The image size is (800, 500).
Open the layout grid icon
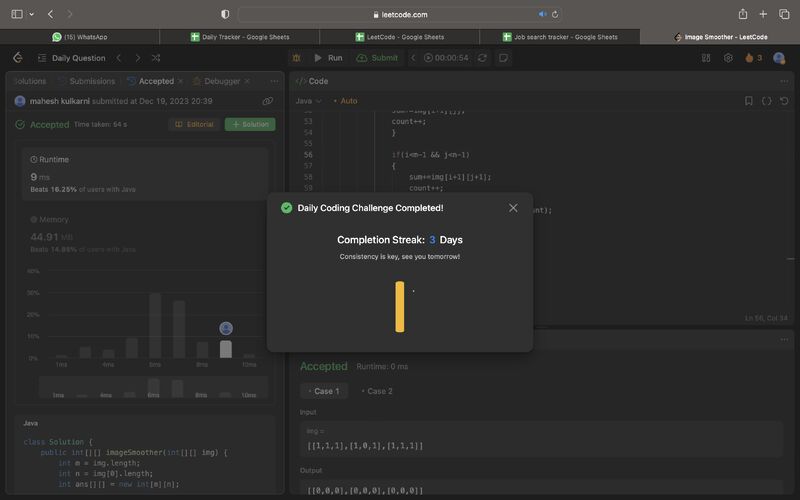pos(706,58)
